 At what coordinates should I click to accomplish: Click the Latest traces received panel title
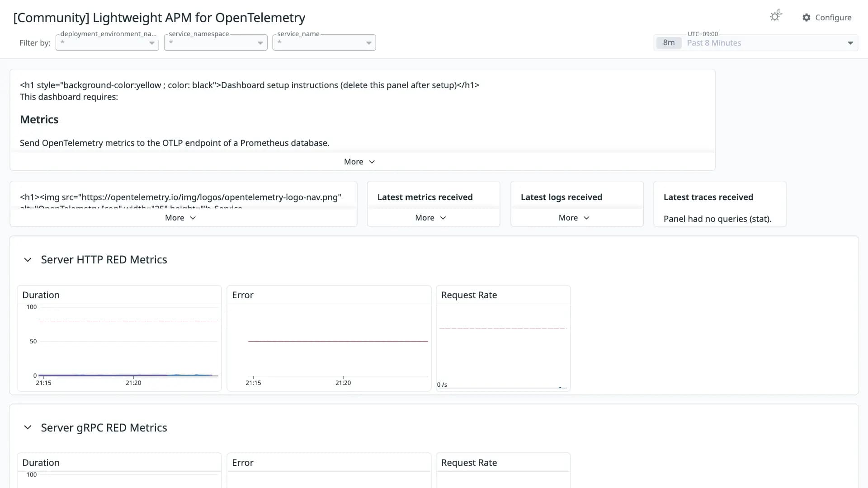(x=708, y=197)
